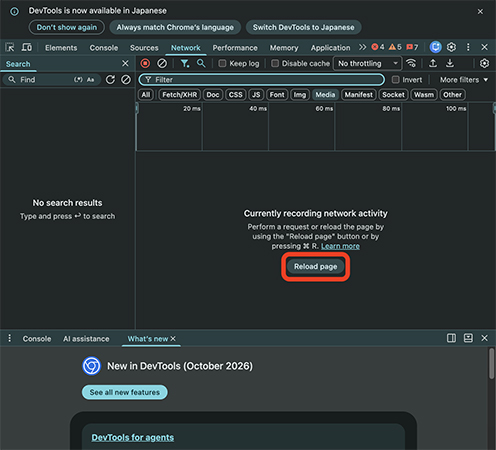
Task: Open DevTools settings gear icon
Action: (451, 47)
